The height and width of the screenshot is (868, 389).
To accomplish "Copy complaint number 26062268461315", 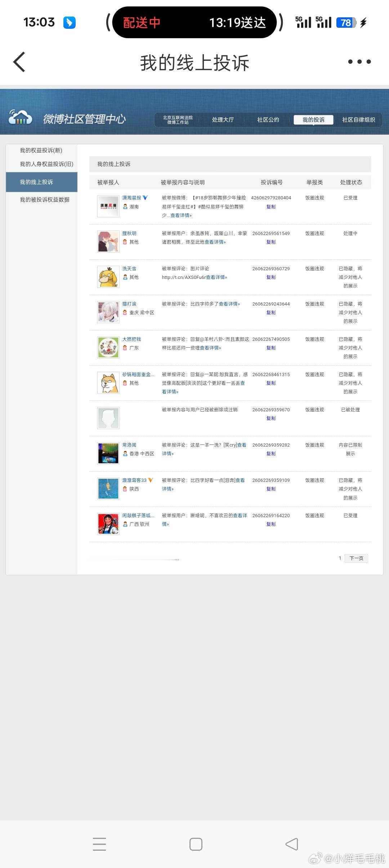I will (x=271, y=383).
